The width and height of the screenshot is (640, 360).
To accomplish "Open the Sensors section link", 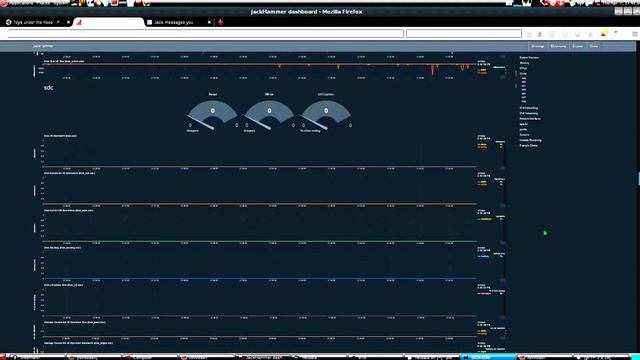I will pyautogui.click(x=524, y=135).
